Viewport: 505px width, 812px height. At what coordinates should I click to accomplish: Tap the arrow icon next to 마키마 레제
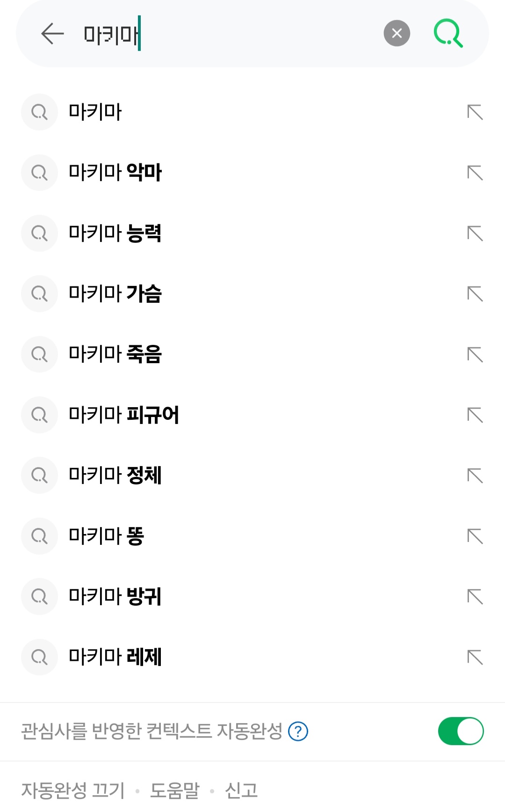pos(475,657)
